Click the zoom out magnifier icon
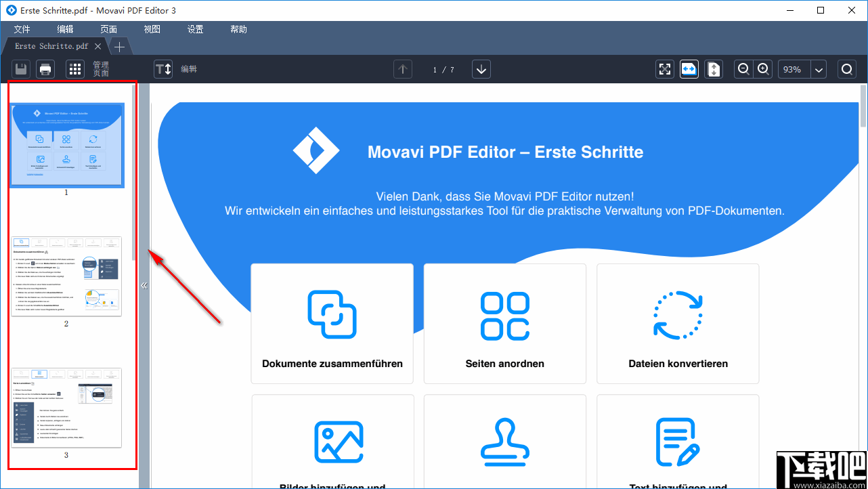 743,68
